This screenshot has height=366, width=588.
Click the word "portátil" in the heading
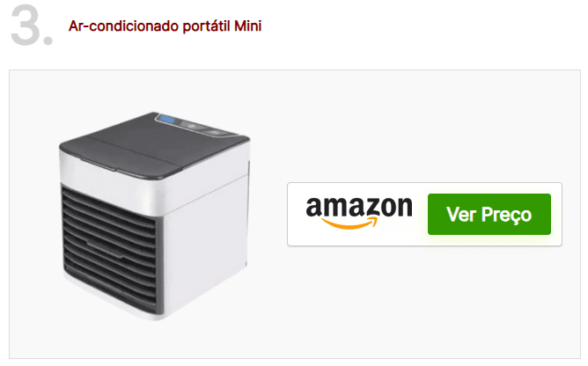tap(206, 26)
